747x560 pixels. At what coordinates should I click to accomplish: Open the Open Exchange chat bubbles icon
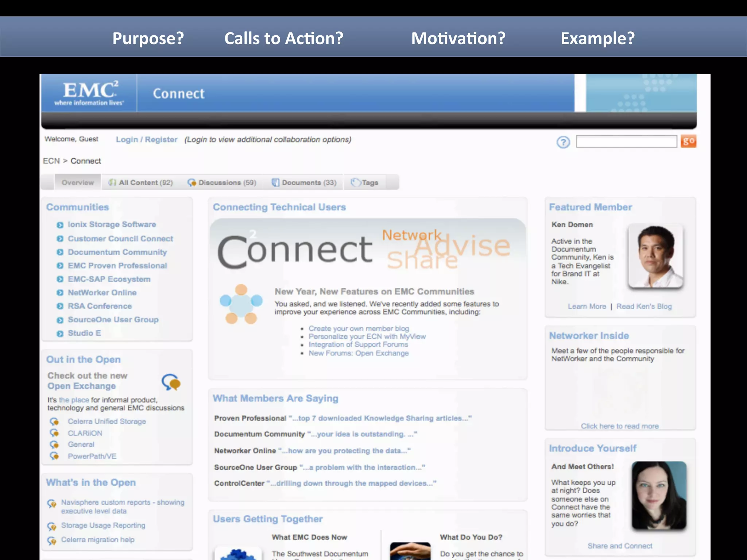pyautogui.click(x=171, y=382)
